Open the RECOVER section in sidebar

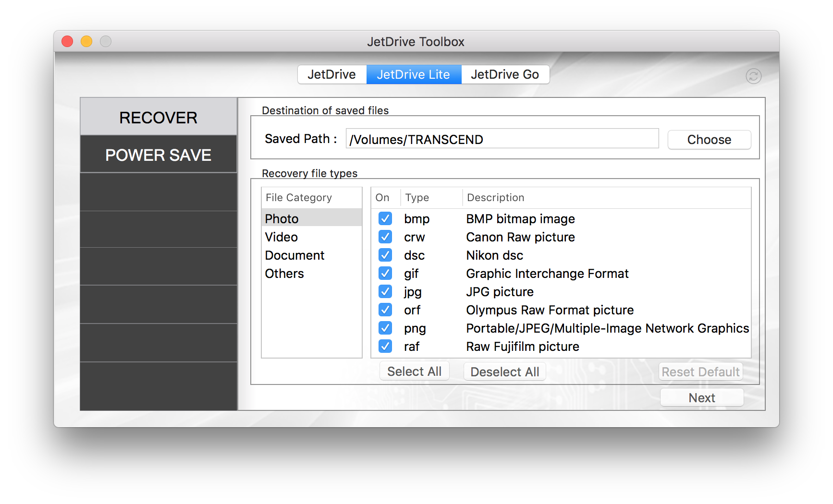coord(159,117)
